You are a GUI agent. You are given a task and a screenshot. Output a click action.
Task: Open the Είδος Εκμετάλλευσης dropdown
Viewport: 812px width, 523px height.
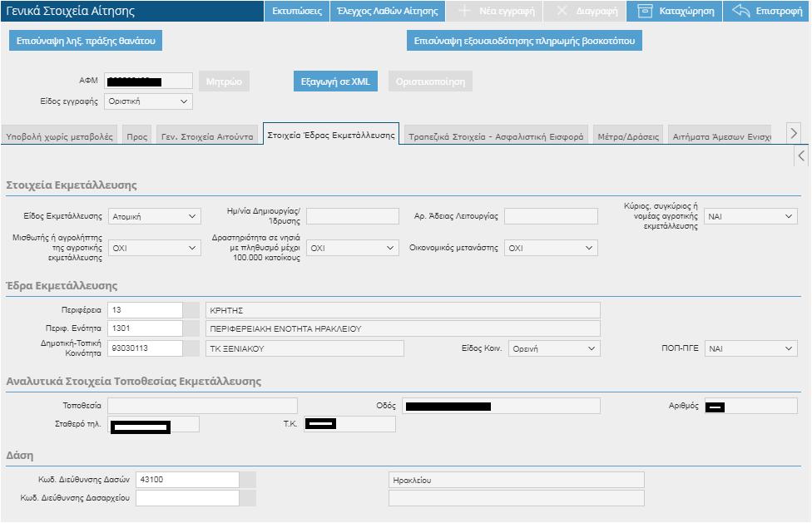pyautogui.click(x=154, y=216)
